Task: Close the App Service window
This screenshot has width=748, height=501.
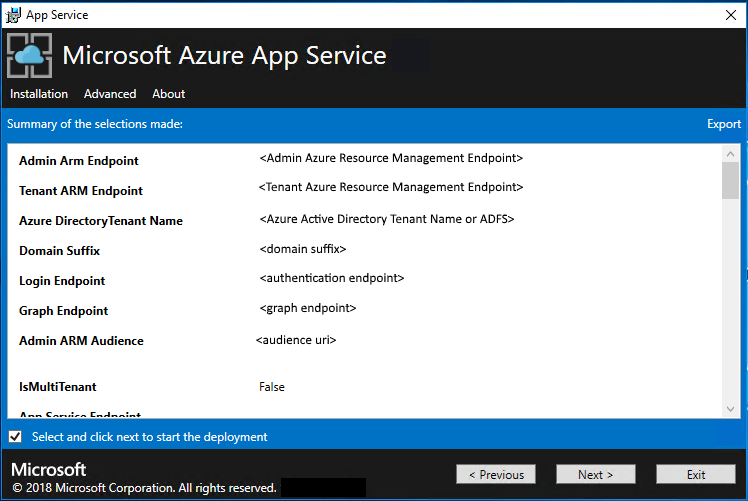Action: [731, 15]
